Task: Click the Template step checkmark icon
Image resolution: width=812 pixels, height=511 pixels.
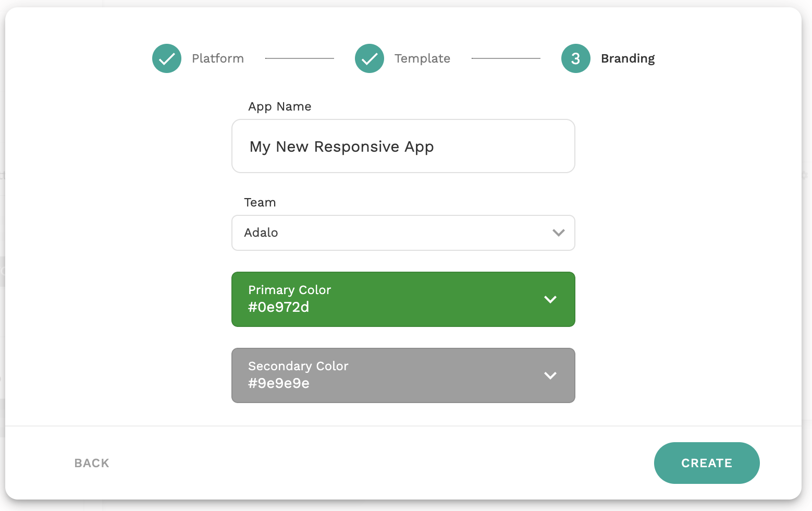Action: coord(370,58)
